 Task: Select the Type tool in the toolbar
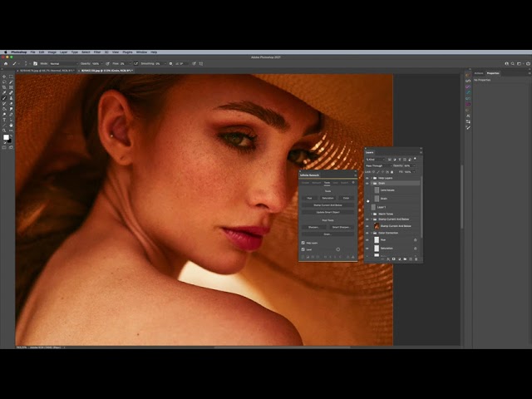tap(4, 120)
